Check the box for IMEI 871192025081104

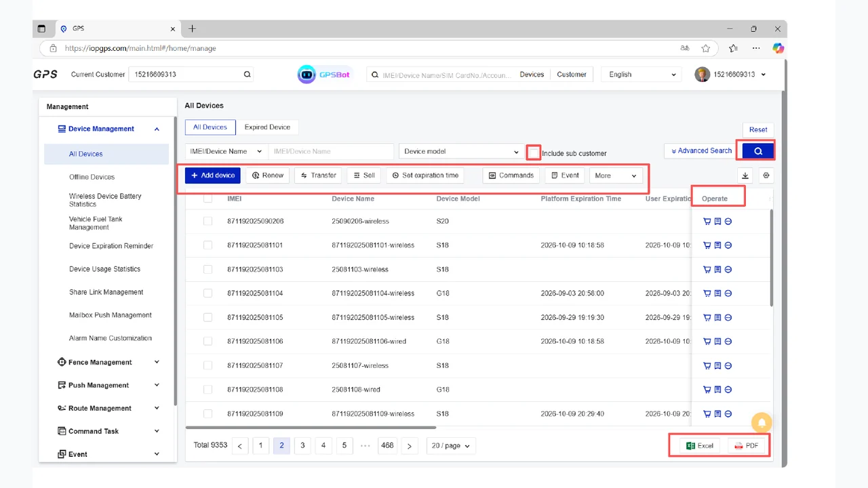[208, 293]
